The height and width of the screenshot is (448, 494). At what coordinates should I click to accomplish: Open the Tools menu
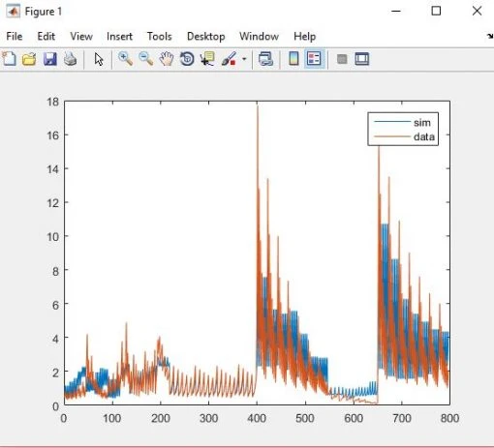(x=160, y=36)
